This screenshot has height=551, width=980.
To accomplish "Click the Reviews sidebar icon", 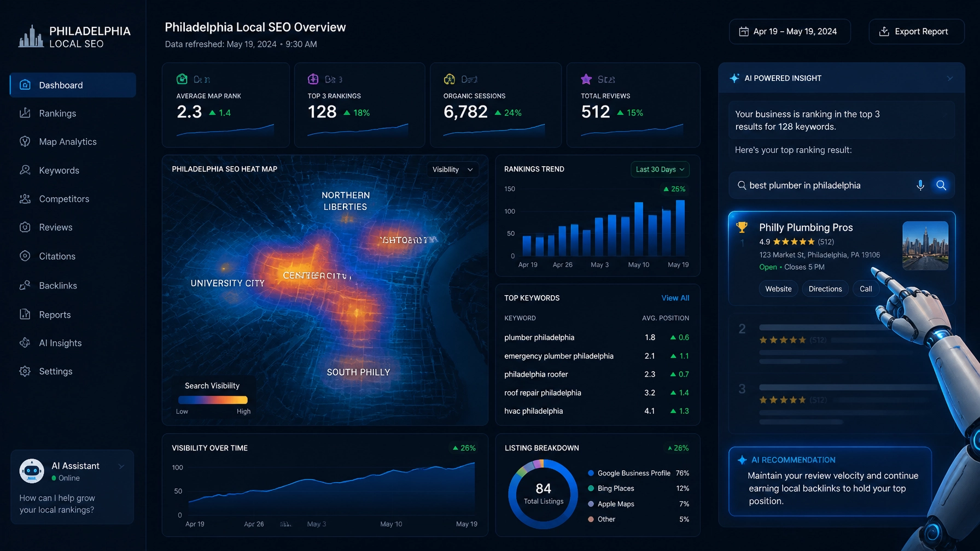I will [x=25, y=227].
